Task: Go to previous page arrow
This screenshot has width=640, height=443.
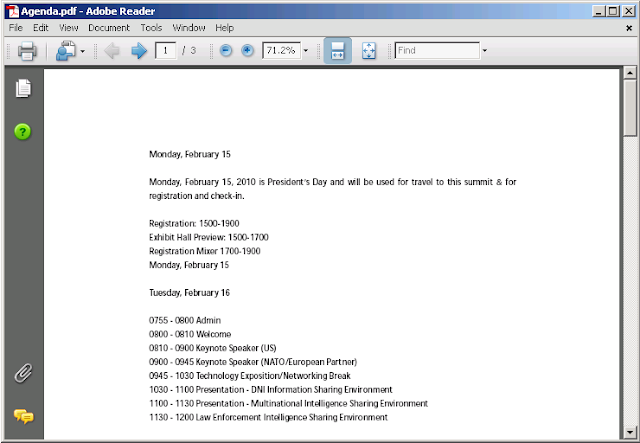Action: coord(112,51)
